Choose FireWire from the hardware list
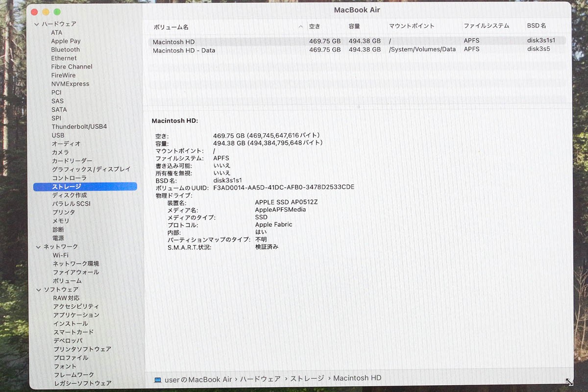Screen dimensions: 588x392 (x=63, y=75)
